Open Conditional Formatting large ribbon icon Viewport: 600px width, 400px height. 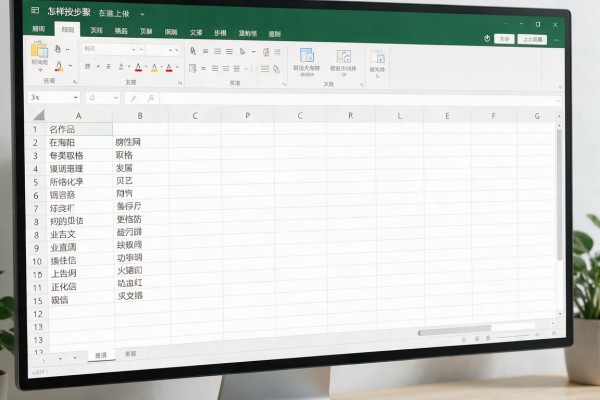(x=307, y=56)
